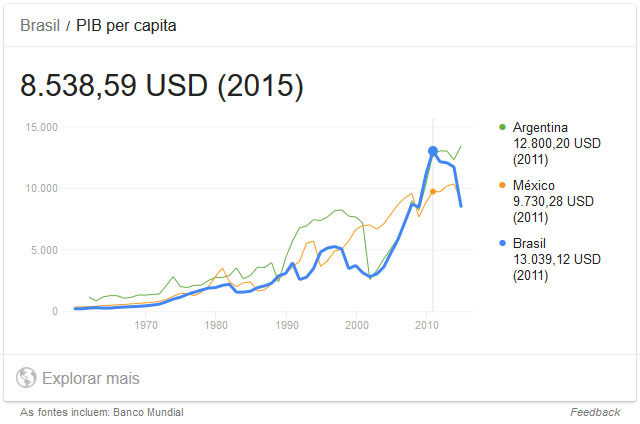640x424 pixels.
Task: Click the PIB per capita breadcrumb
Action: pyautogui.click(x=127, y=25)
